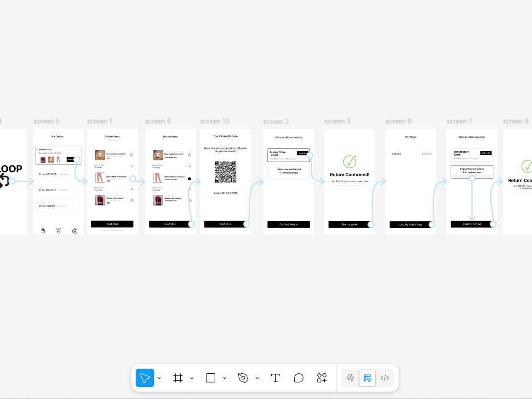Viewport: 532px width, 399px height.
Task: Click Next Step button in screen 1
Action: click(112, 224)
